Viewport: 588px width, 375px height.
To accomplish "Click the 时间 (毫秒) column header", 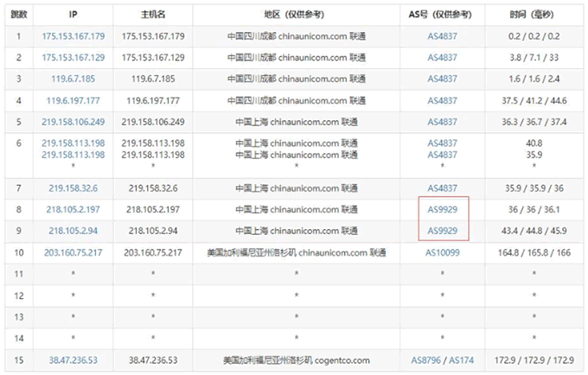I will (x=534, y=15).
